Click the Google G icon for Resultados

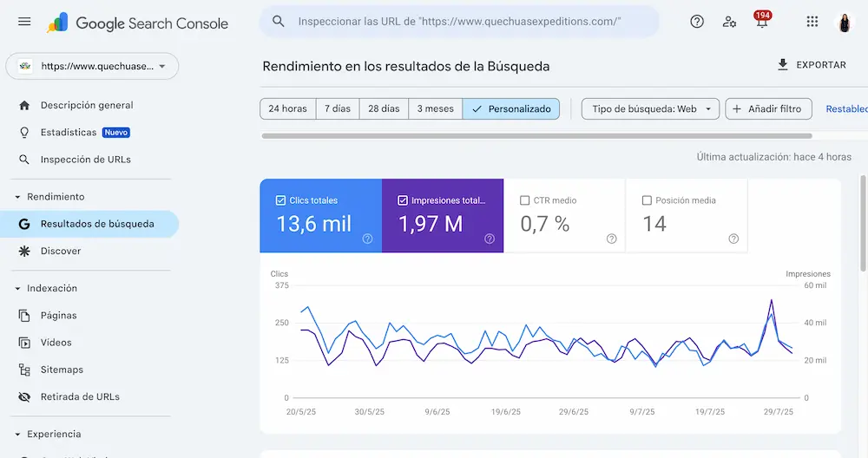(x=24, y=224)
